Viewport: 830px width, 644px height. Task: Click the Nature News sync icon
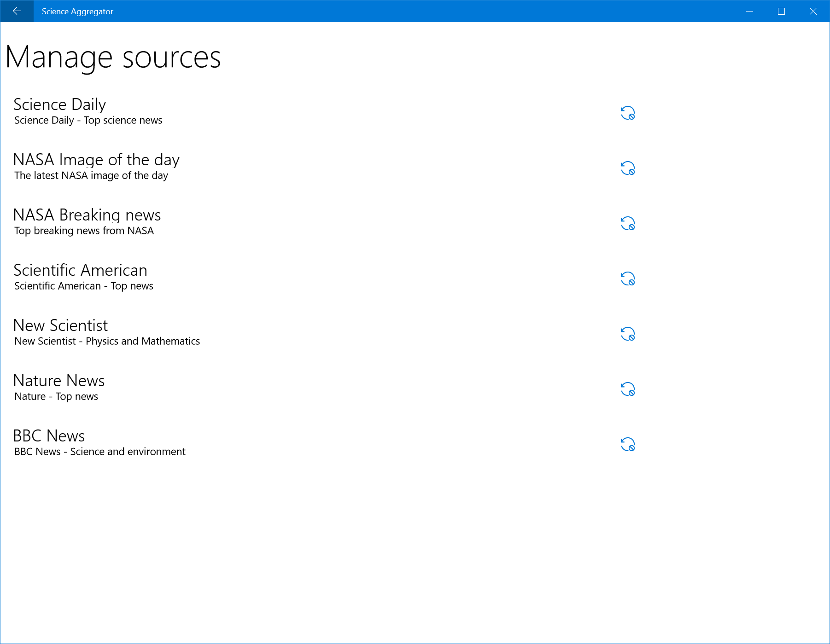click(627, 389)
